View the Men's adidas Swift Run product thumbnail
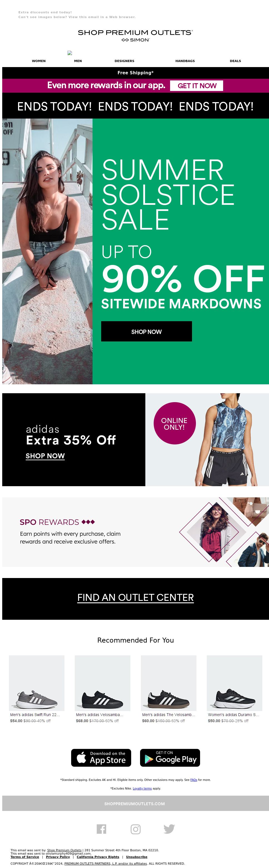This screenshot has width=269, height=868. coord(37,683)
